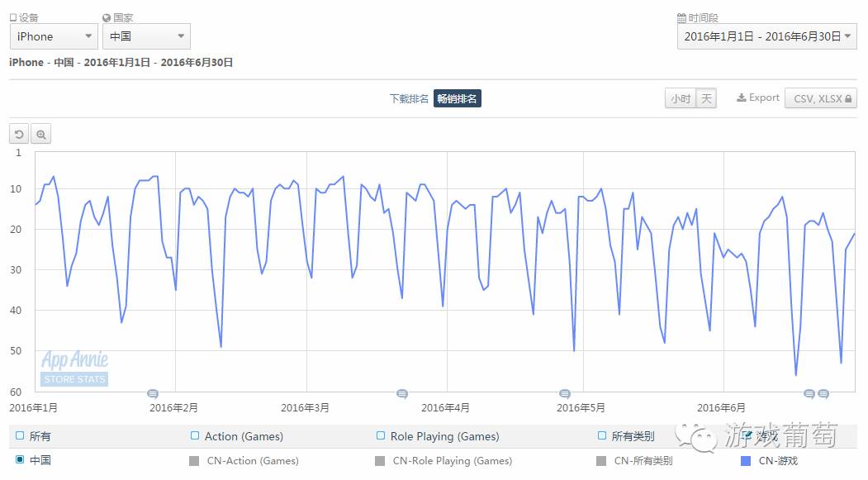Switch to the 畅销排名 tab
The image size is (868, 480).
point(458,98)
